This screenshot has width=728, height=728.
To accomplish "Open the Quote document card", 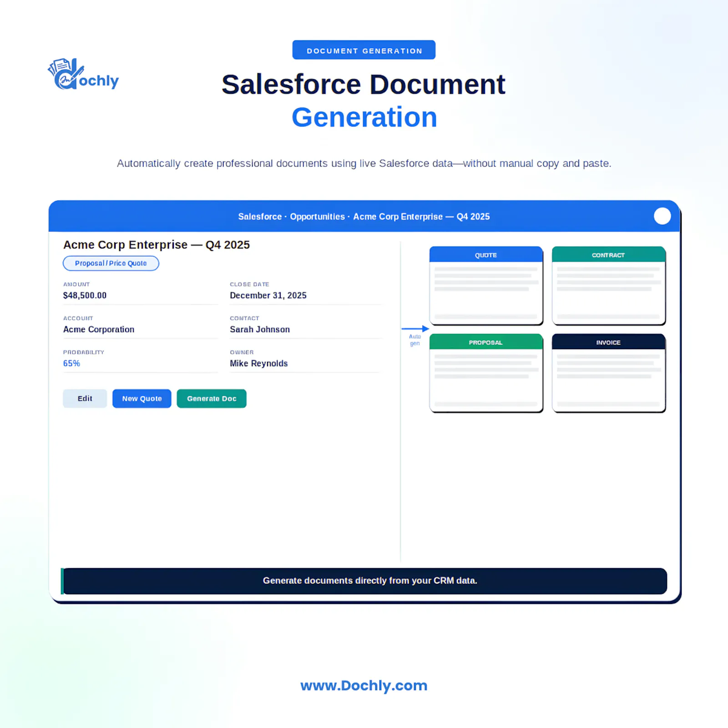I will 486,286.
